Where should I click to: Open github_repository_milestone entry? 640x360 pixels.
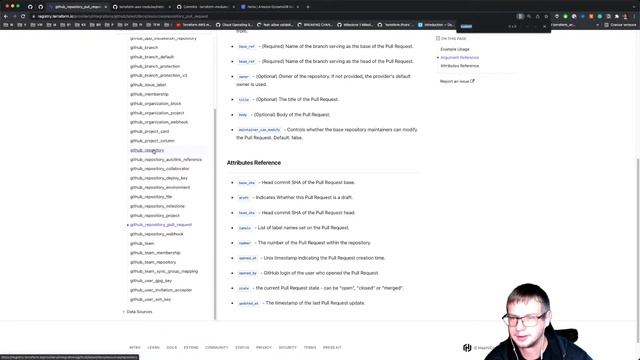(157, 206)
